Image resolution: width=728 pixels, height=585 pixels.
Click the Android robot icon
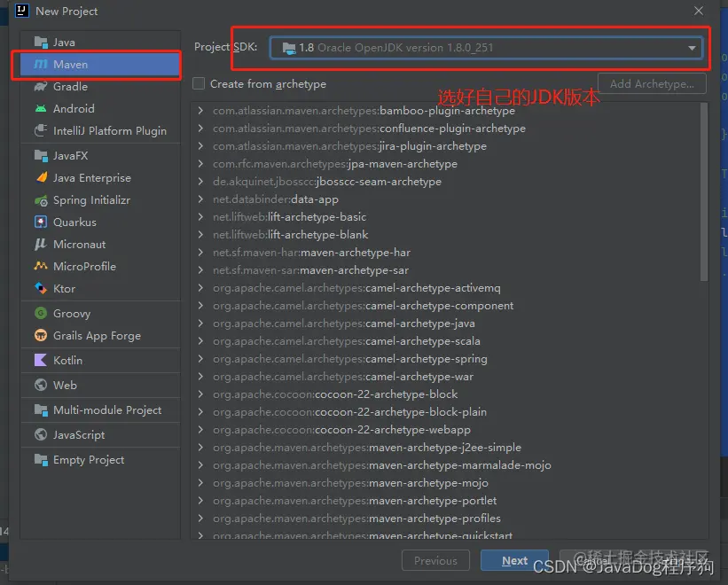pos(41,108)
